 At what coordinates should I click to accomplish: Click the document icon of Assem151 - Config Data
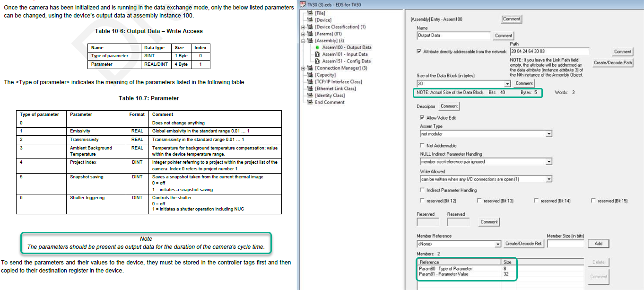318,61
